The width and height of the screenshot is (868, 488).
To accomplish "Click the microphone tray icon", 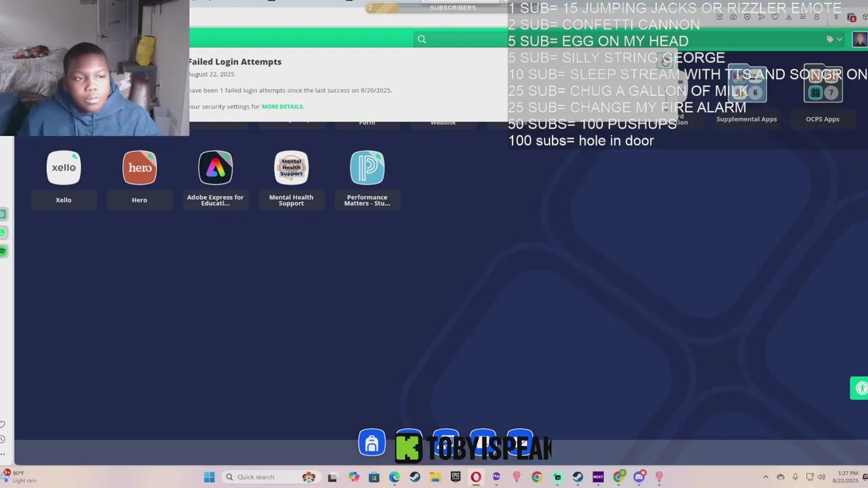I will tap(795, 477).
